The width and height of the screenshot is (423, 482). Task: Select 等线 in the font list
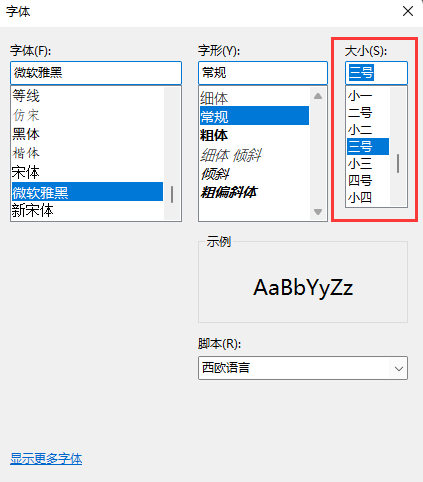tap(87, 96)
